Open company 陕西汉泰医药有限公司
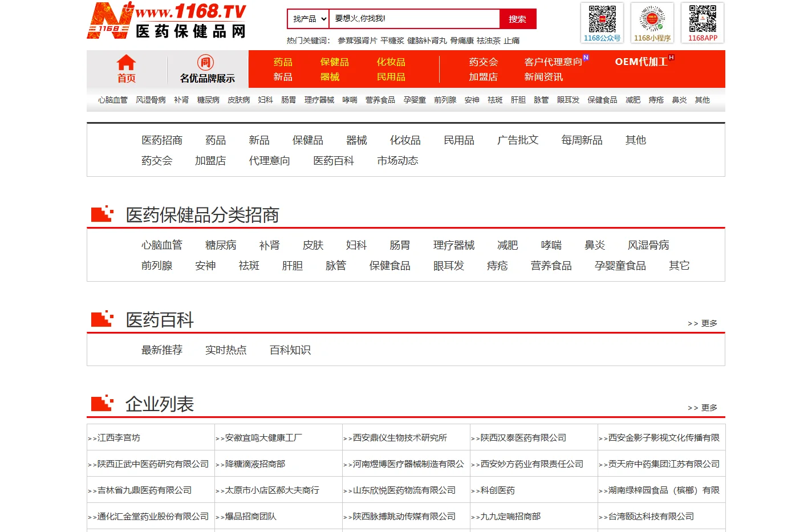Viewport: 812px width, 532px height. click(523, 437)
